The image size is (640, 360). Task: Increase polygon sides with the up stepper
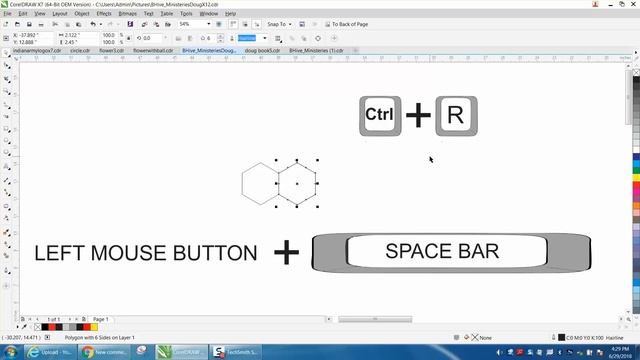tap(220, 36)
